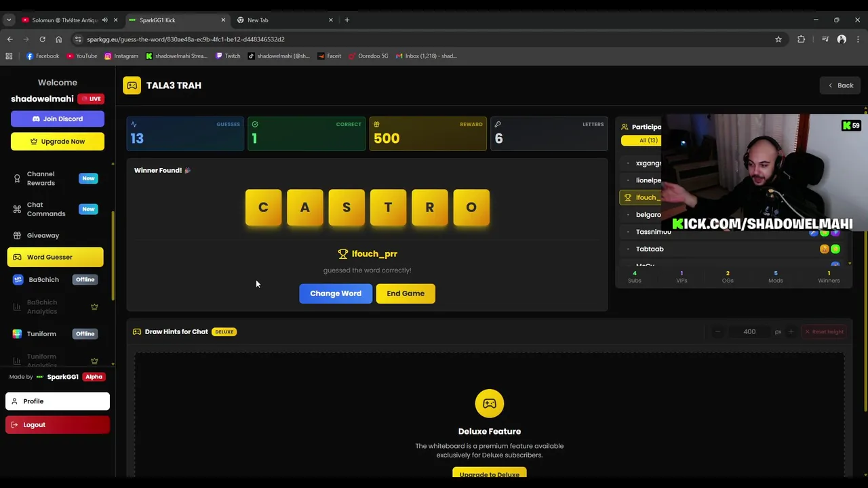Increase whiteboard height with plus
The height and width of the screenshot is (488, 868).
pyautogui.click(x=791, y=331)
